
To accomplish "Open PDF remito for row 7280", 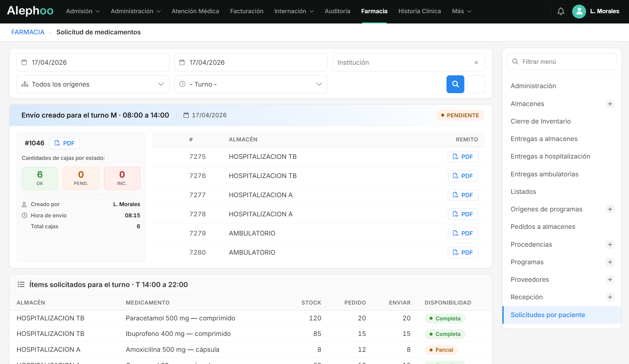I will 463,253.
